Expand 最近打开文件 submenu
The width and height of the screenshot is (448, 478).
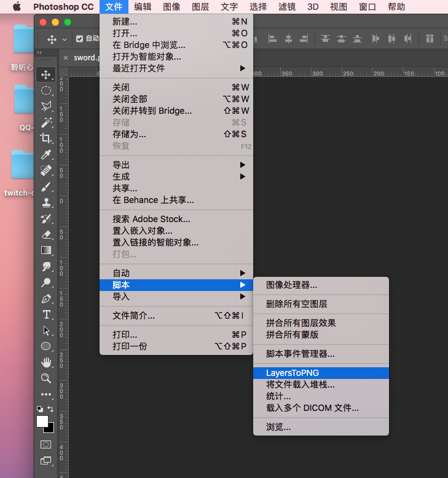176,68
